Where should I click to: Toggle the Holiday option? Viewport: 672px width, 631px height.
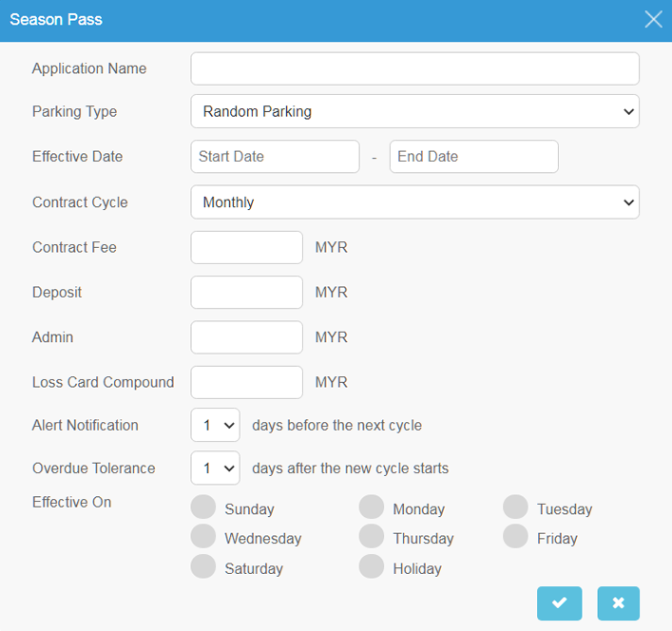click(x=372, y=566)
